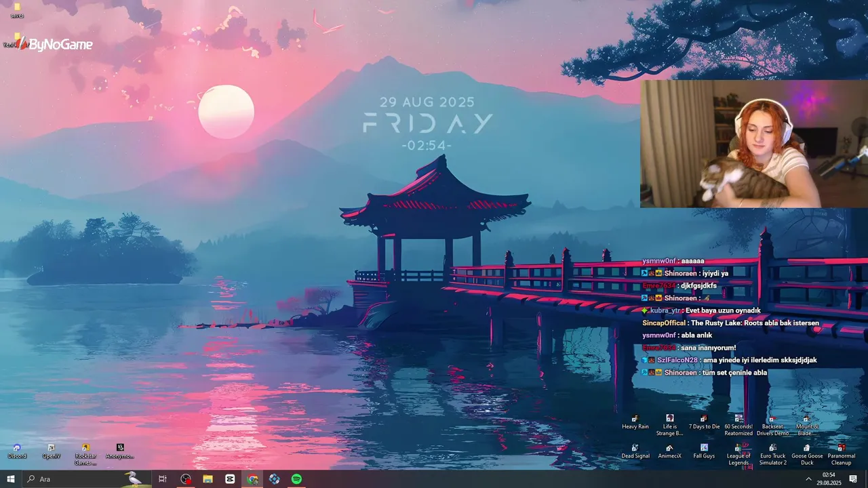Click chat message "aaaaaa" by ysmnw0nf
This screenshot has height=488, width=868.
tap(692, 261)
